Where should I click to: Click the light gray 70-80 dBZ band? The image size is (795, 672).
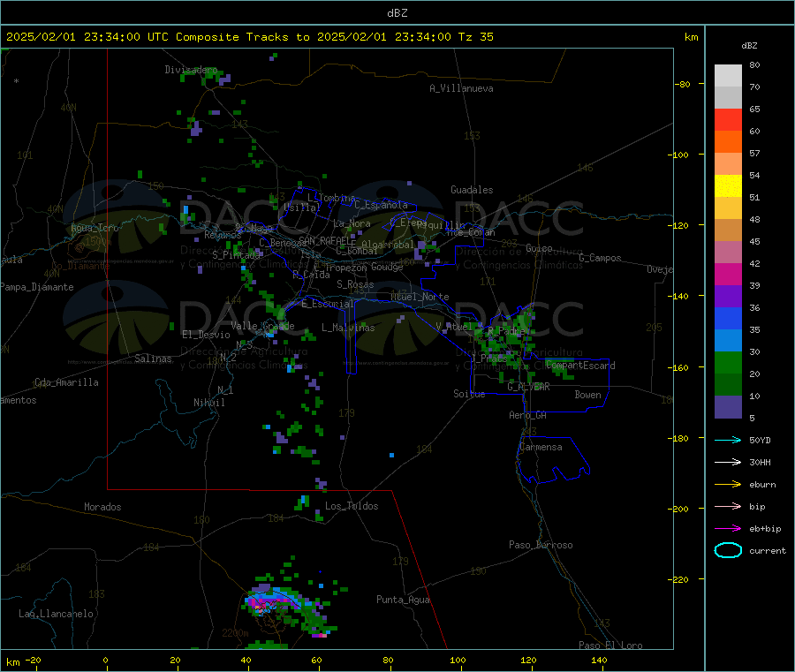(728, 76)
